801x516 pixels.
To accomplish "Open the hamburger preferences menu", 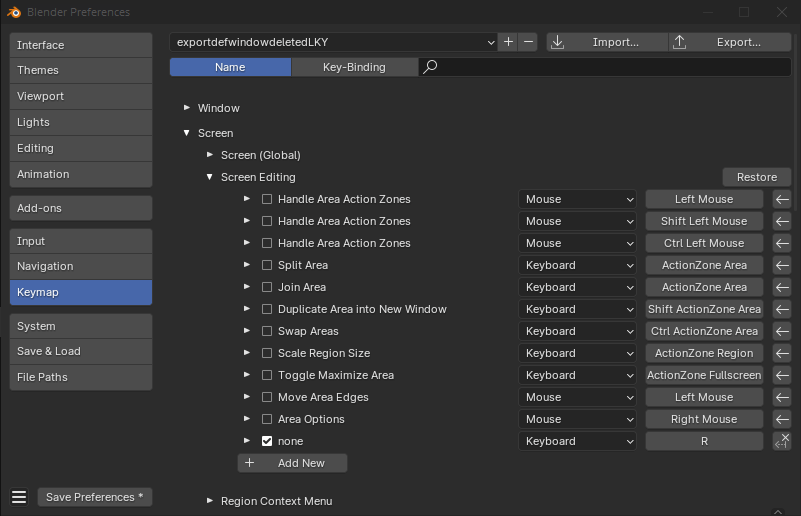I will click(x=19, y=497).
